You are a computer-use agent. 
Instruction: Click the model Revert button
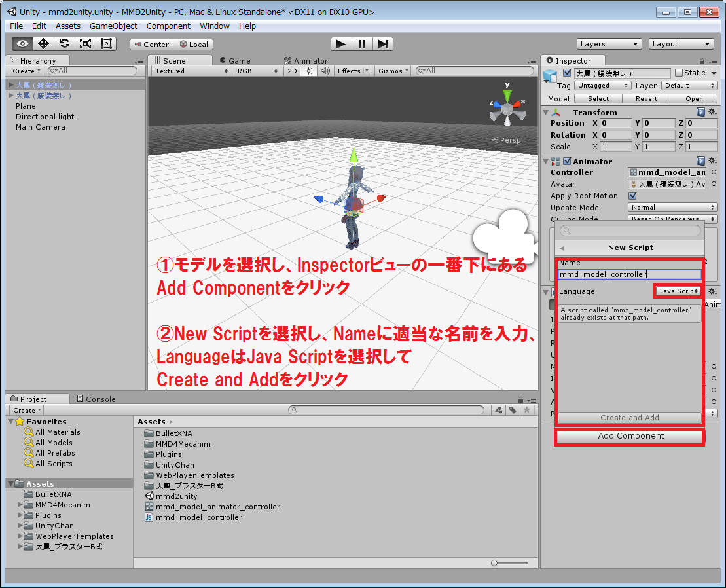pos(646,99)
